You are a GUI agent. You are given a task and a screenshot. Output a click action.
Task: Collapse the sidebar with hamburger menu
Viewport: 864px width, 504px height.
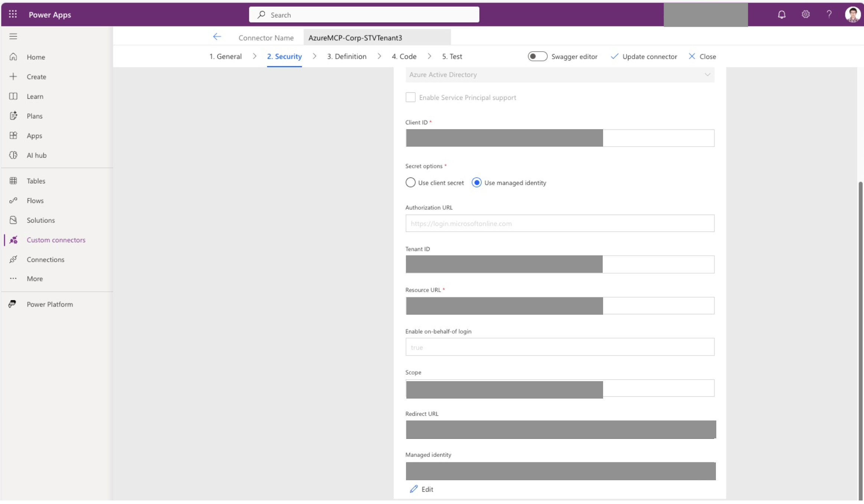coord(13,36)
